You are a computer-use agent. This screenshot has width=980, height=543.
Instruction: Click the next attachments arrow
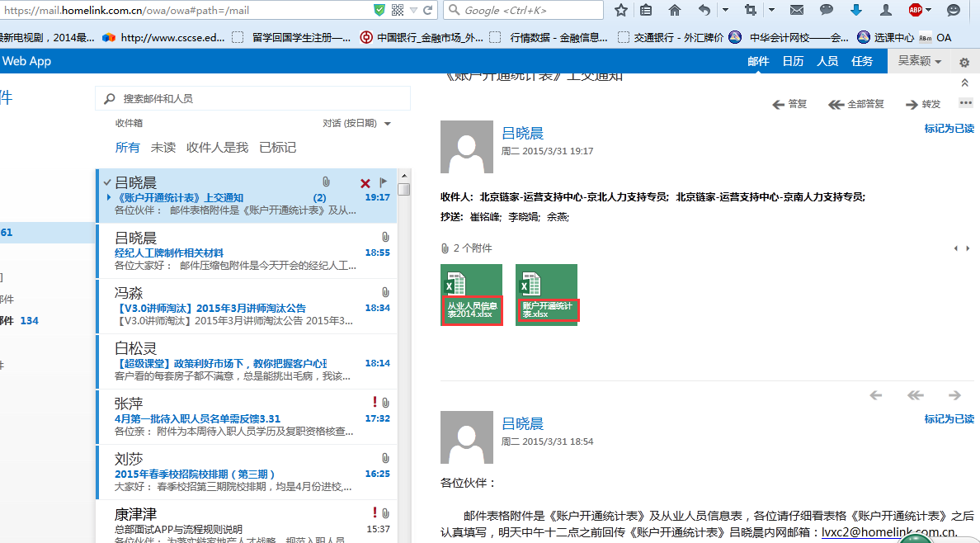tap(968, 248)
